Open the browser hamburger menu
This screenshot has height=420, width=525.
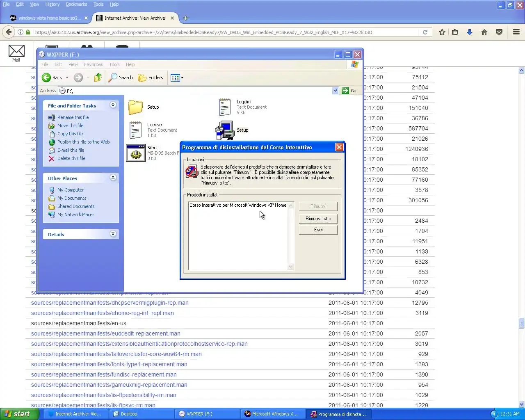click(516, 32)
